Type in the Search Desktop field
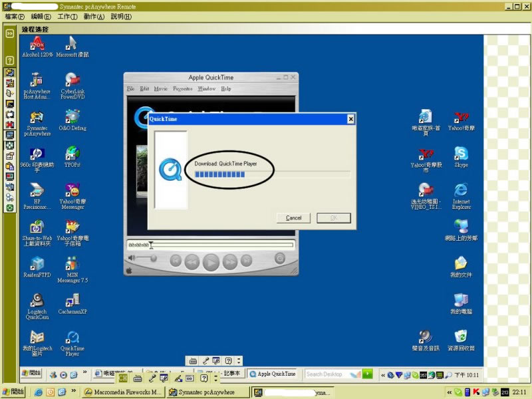Screen dimensions: 532x399 tap(327, 374)
